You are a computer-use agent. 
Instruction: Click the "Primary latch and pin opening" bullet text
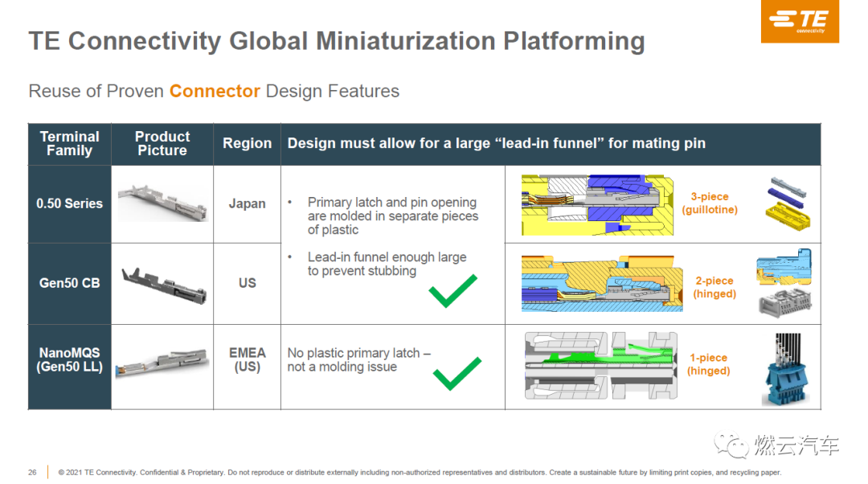coord(393,216)
